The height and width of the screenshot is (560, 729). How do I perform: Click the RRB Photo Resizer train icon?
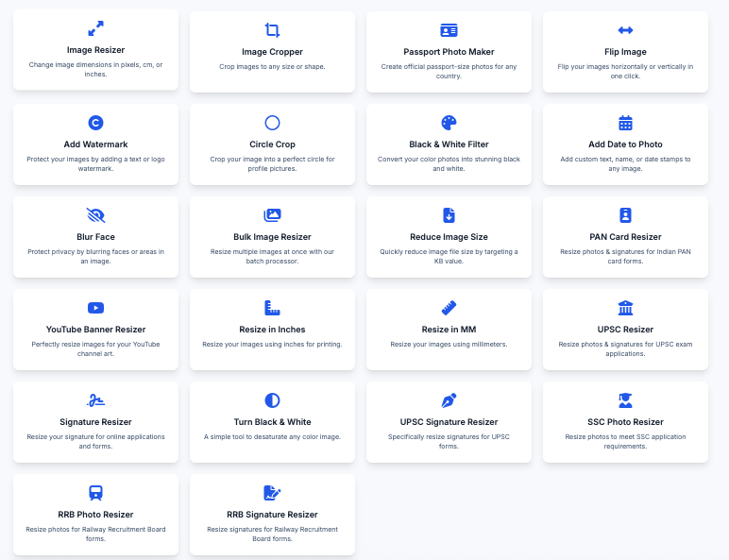pos(95,492)
